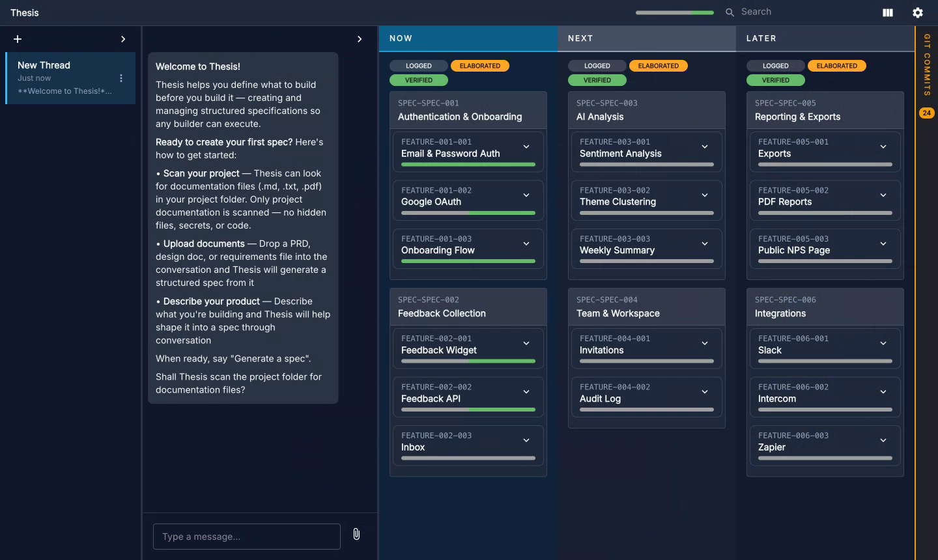The width and height of the screenshot is (938, 560).
Task: Click the FEATURE-006-002 identifier text
Action: (793, 387)
